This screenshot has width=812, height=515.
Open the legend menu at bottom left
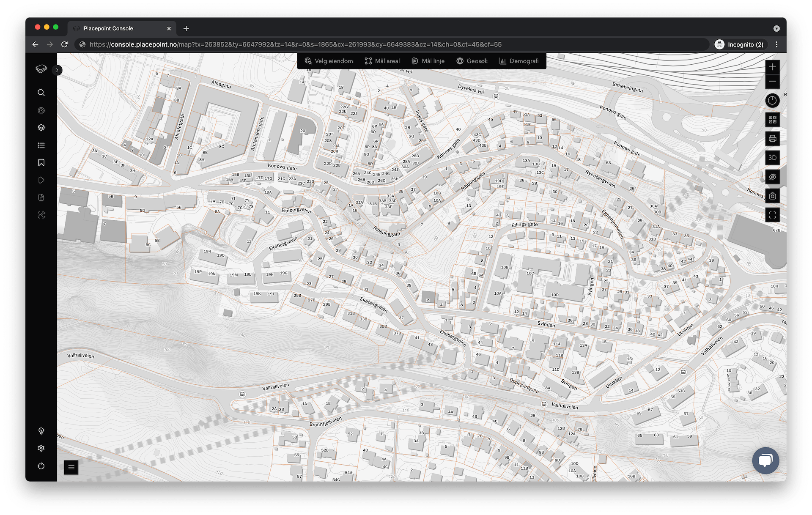71,467
